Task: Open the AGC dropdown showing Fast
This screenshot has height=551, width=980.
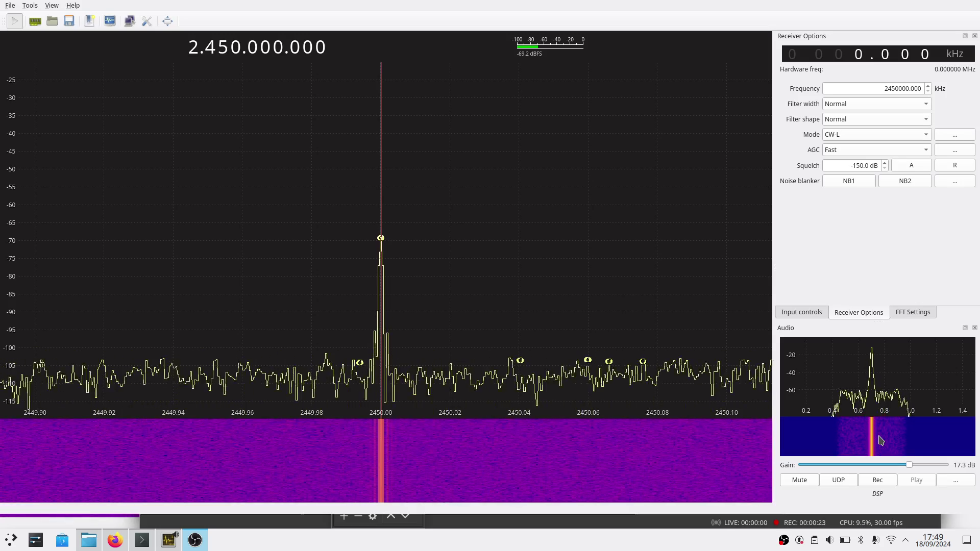Action: [877, 150]
